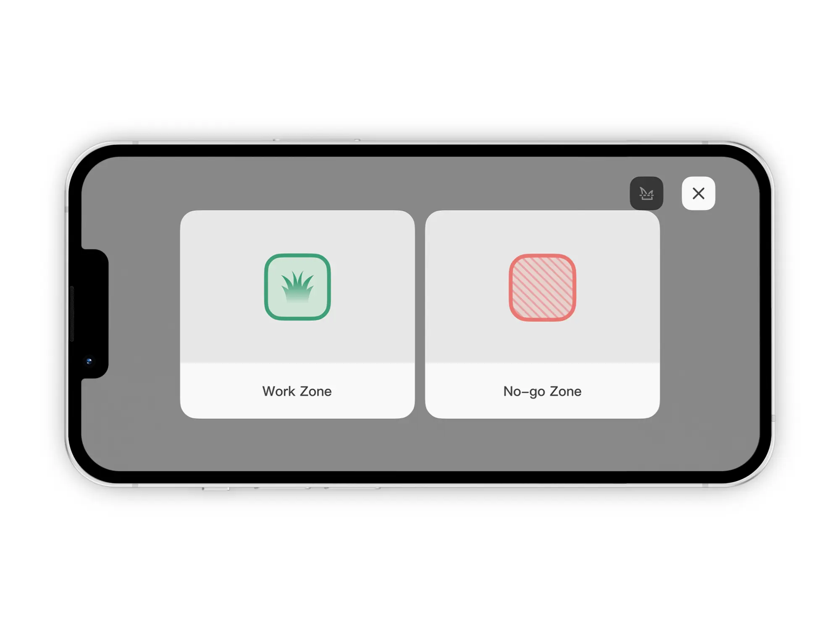
Task: Click the grass/mowing work zone icon
Action: [x=298, y=287]
